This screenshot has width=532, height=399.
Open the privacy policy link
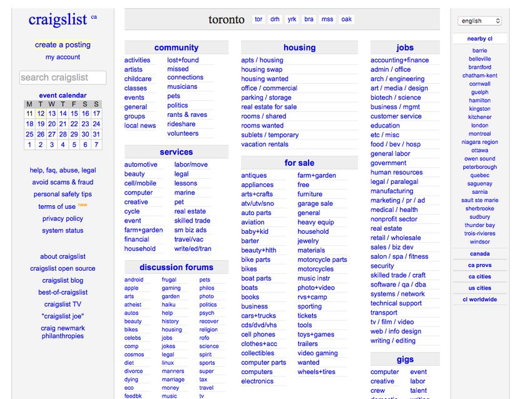point(63,219)
